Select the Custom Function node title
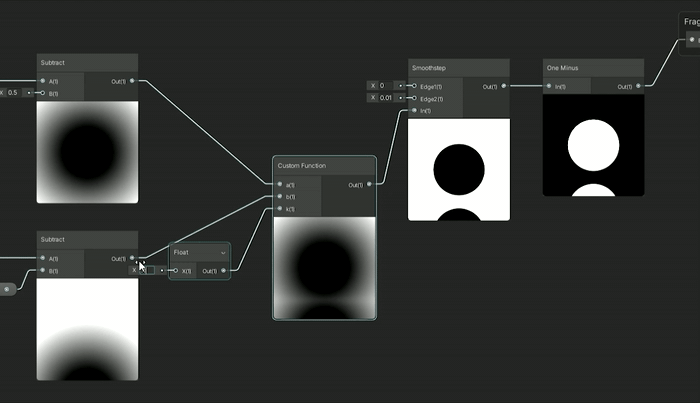Viewport: 700px width, 403px height. pyautogui.click(x=324, y=165)
